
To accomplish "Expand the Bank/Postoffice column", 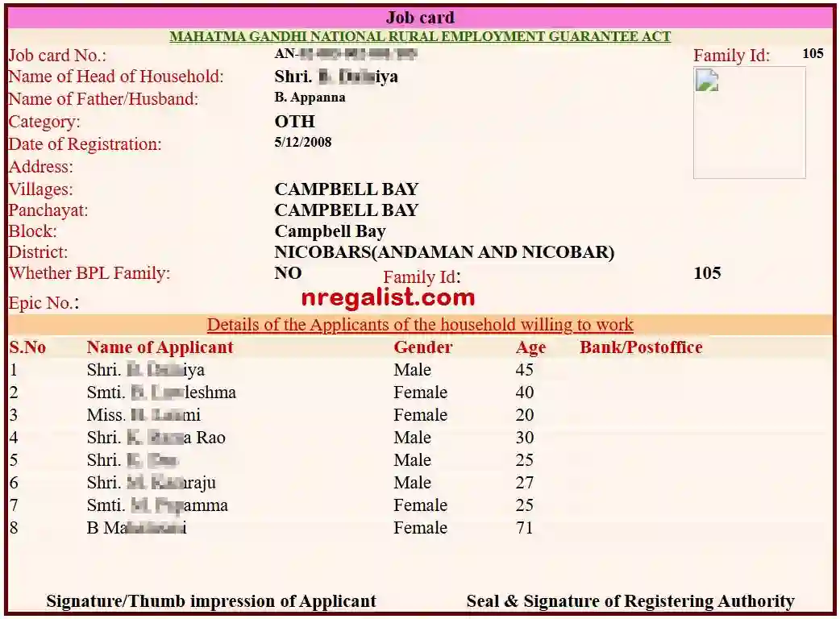I will point(640,347).
